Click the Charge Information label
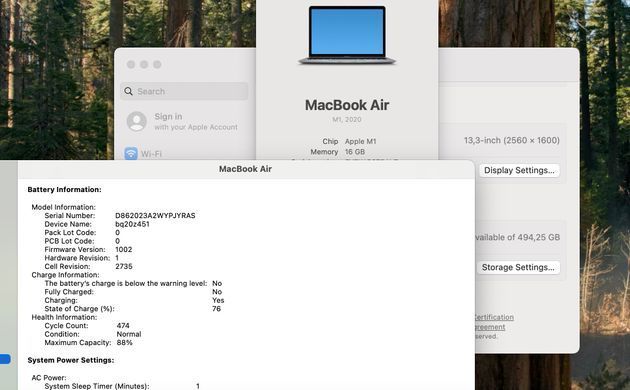Viewport: 630px width, 390px height. (65, 275)
